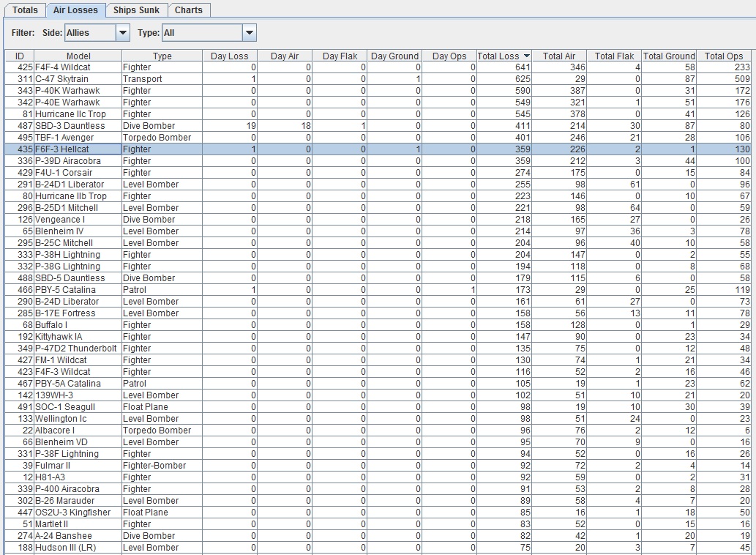Screen dimensions: 756x555
Task: Select the B-25D1 Mitchell row
Action: pos(378,207)
